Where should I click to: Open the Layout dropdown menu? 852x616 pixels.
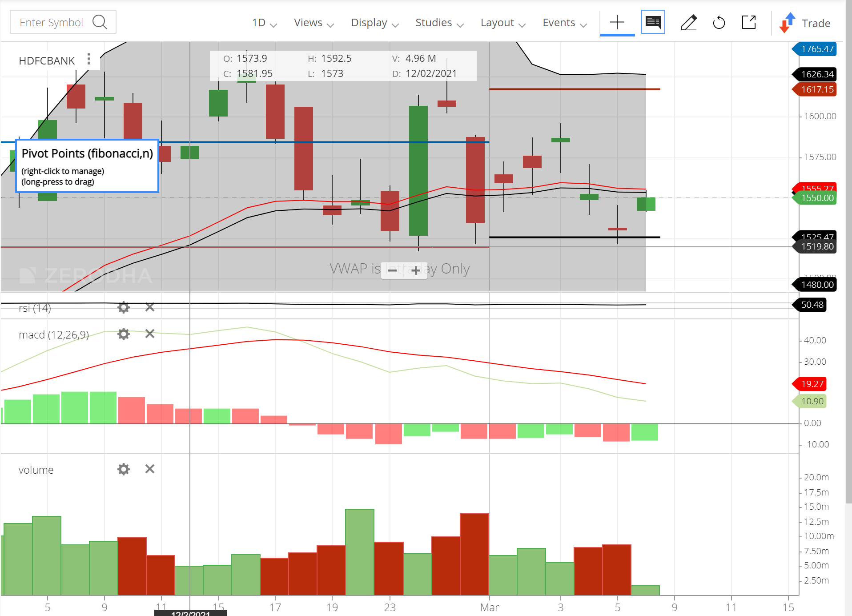coord(503,23)
